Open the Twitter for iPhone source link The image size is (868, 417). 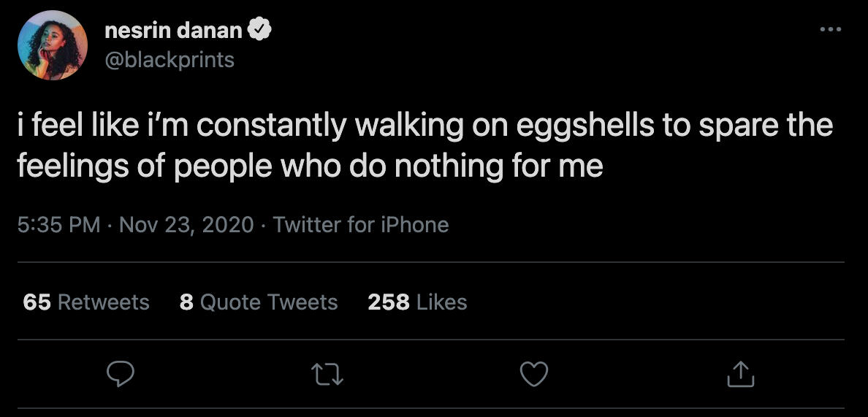tap(361, 224)
